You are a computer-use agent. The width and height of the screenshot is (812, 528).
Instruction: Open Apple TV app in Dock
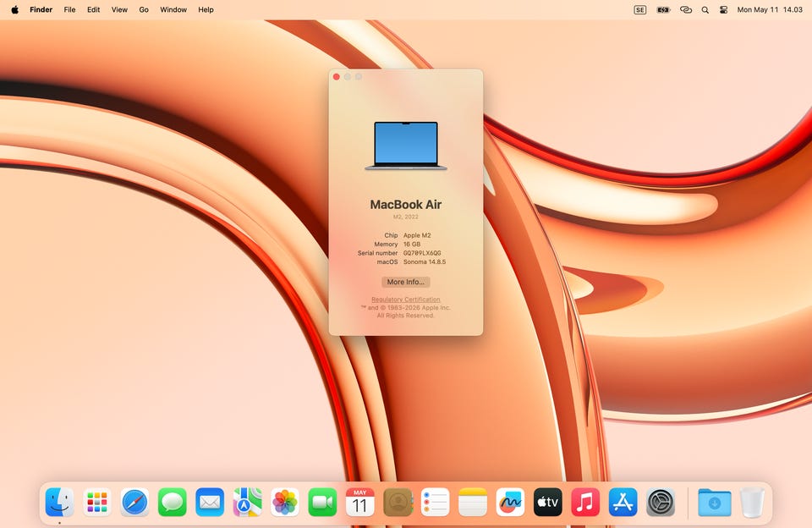(x=548, y=502)
